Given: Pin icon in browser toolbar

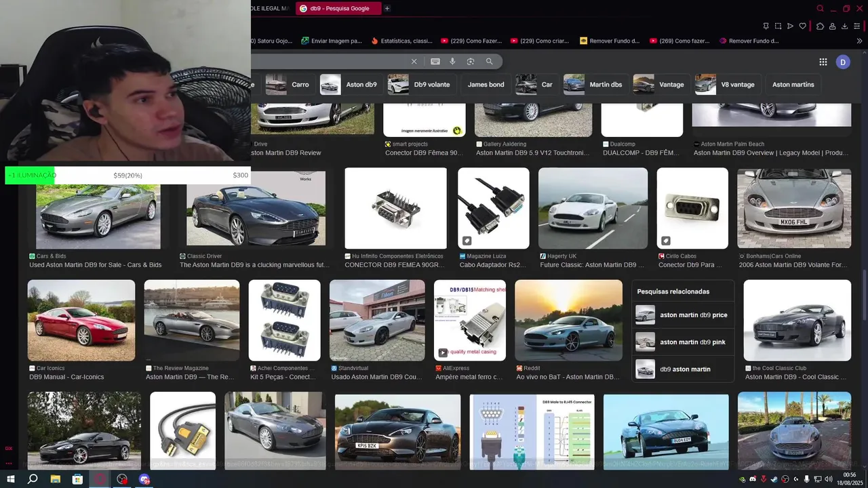Looking at the screenshot, I should click(x=766, y=26).
